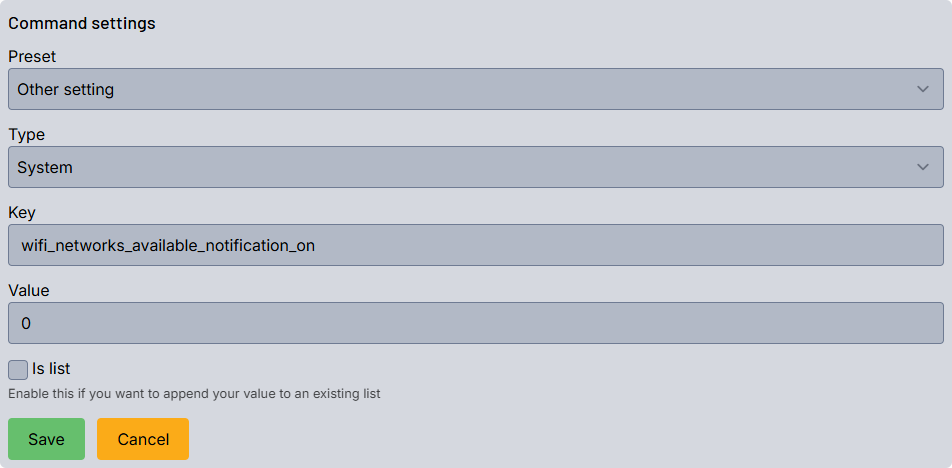Click the "Preset" field label
Viewport: 952px width, 468px height.
click(32, 56)
